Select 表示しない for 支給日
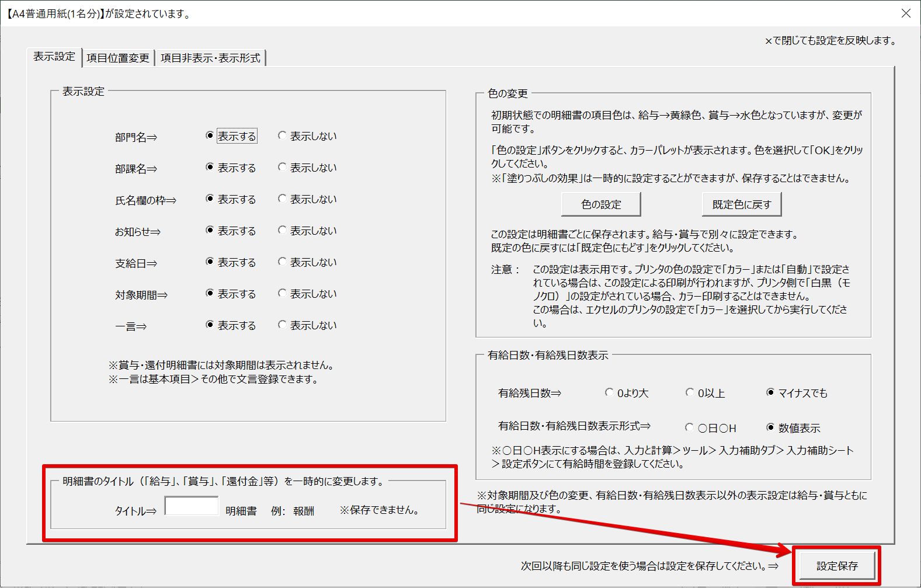 [x=283, y=262]
